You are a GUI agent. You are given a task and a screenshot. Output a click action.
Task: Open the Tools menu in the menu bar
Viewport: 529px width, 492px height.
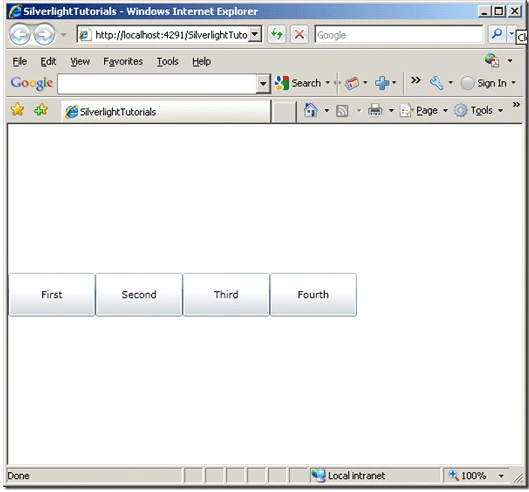pos(168,61)
